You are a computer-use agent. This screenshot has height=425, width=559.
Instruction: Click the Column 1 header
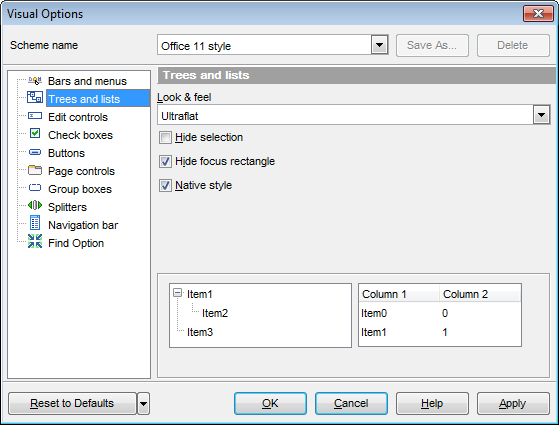coord(399,294)
